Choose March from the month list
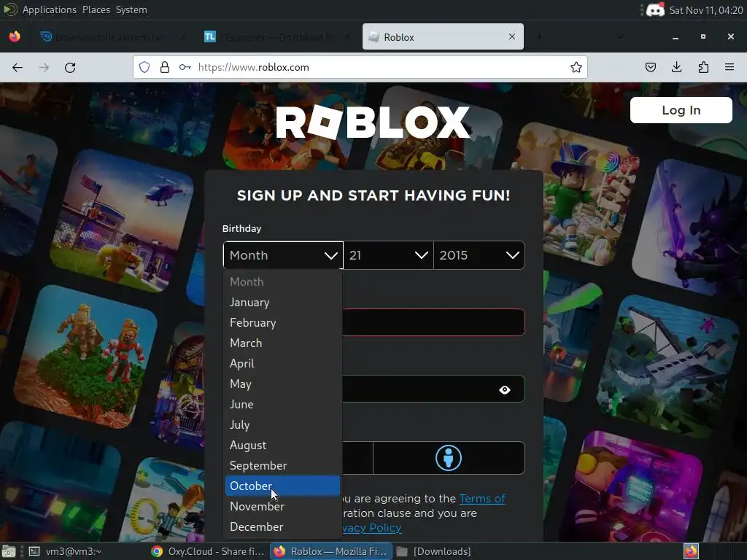This screenshot has width=747, height=560. point(282,343)
